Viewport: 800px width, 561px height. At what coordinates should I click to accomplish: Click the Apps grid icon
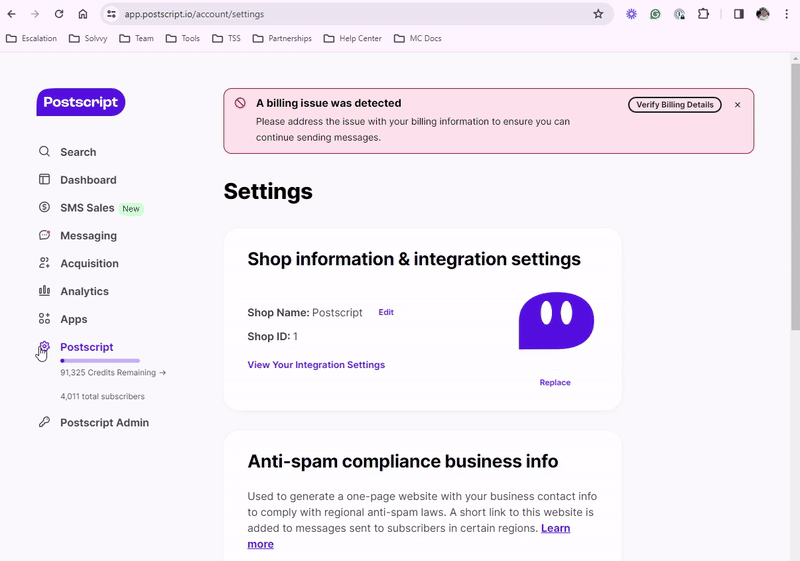[44, 319]
